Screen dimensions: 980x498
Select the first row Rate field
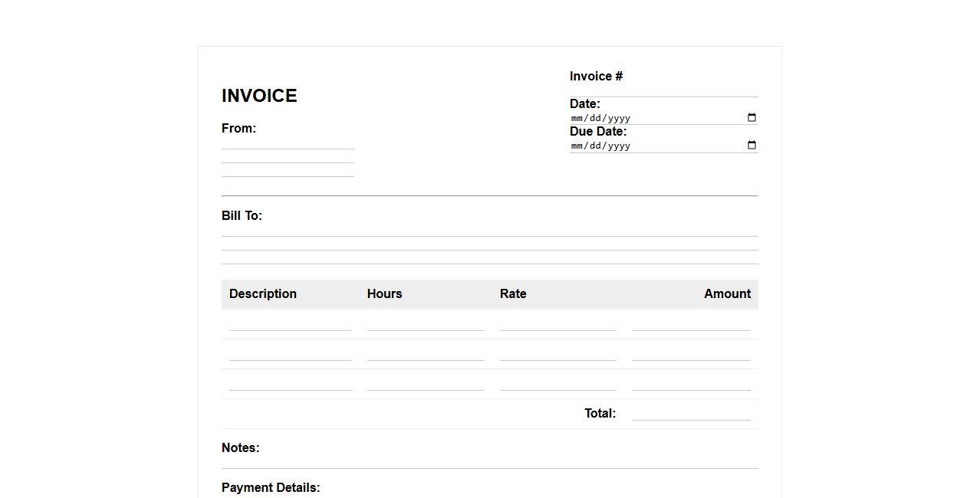coord(557,324)
